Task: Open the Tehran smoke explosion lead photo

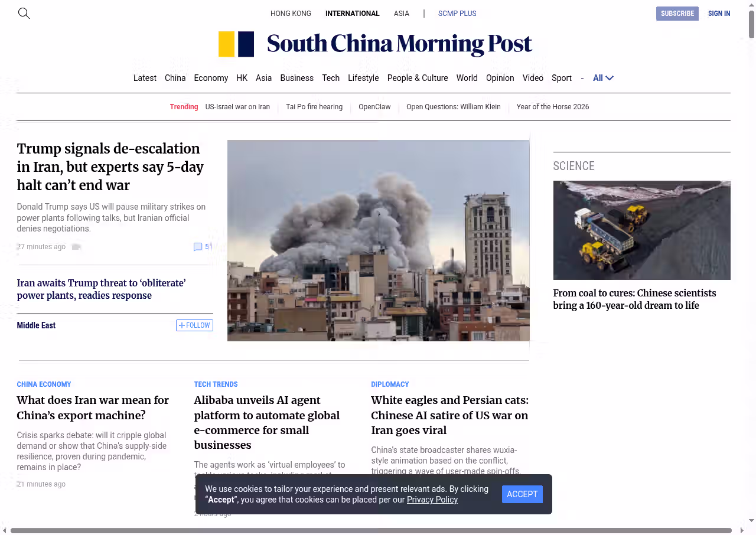Action: click(x=378, y=240)
